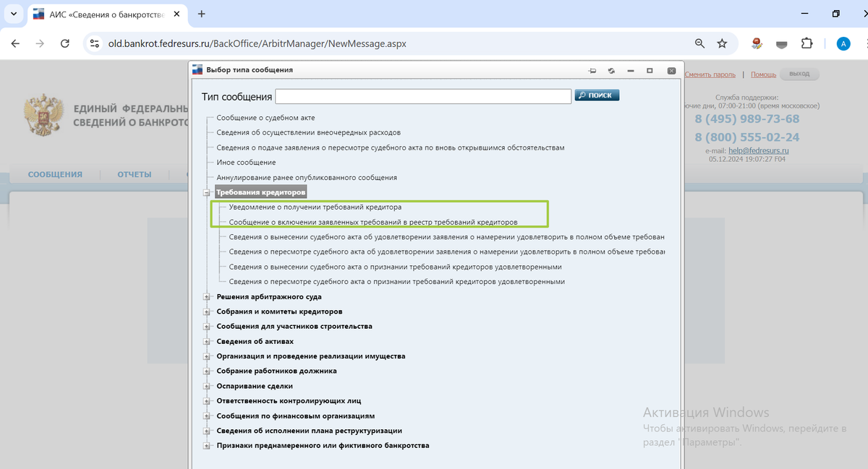Select Уведомление о получении требований кредитора
868x469 pixels.
315,207
